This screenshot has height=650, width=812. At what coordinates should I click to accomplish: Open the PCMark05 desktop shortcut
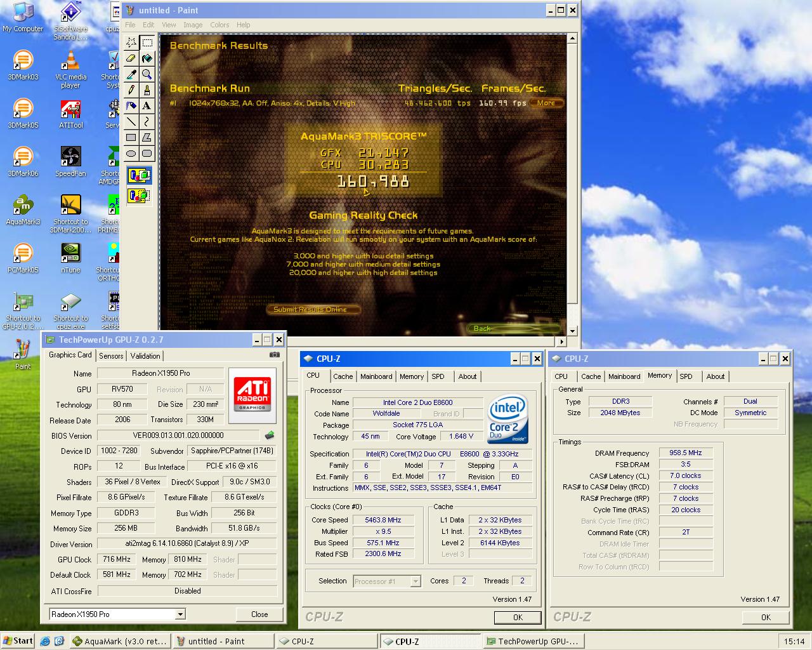pyautogui.click(x=23, y=258)
